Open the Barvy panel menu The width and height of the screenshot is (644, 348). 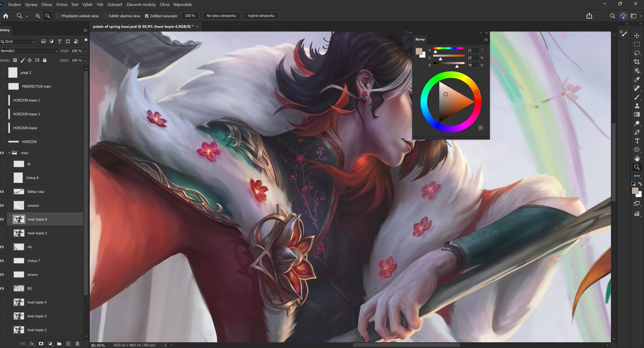pyautogui.click(x=486, y=39)
